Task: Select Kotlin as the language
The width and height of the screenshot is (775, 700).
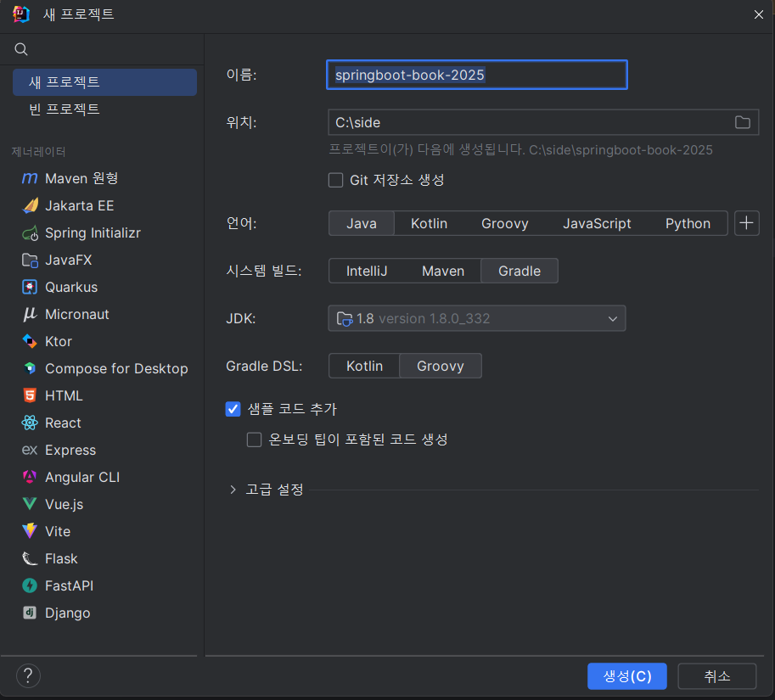Action: (x=429, y=223)
